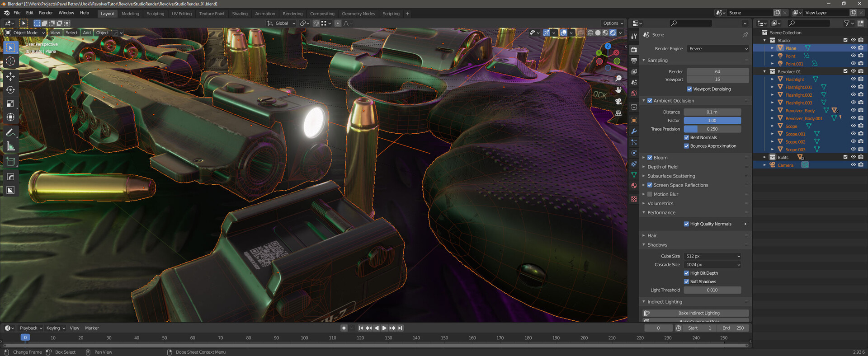Open the Object properties tab
868x356 pixels.
click(x=634, y=120)
